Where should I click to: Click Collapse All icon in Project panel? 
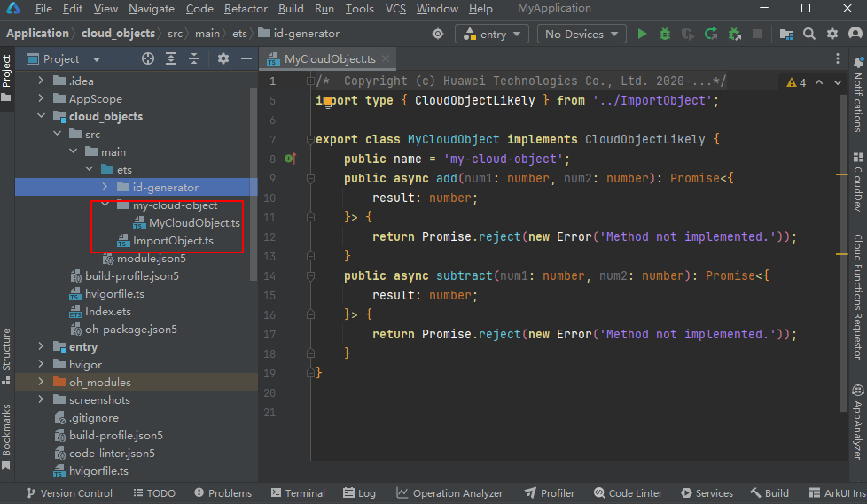coord(194,58)
